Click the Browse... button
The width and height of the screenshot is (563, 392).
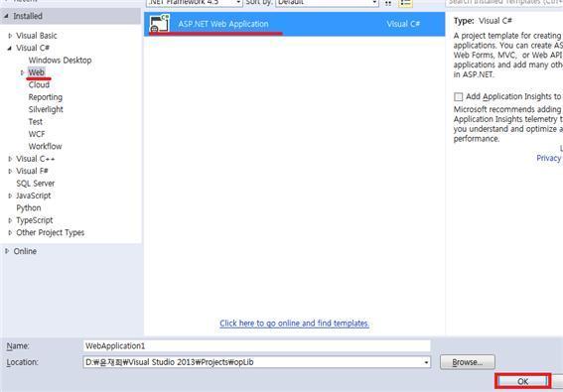(x=468, y=362)
